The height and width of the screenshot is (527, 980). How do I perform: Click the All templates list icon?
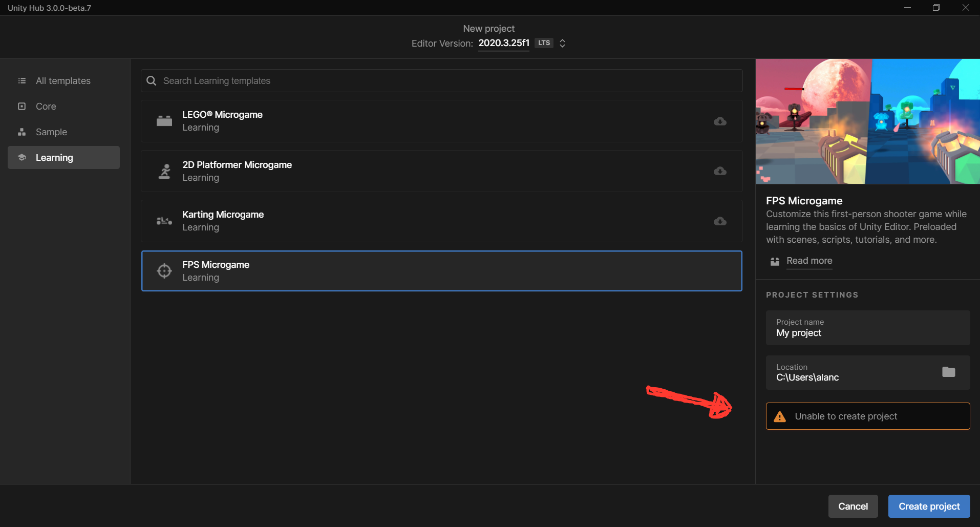pos(22,81)
